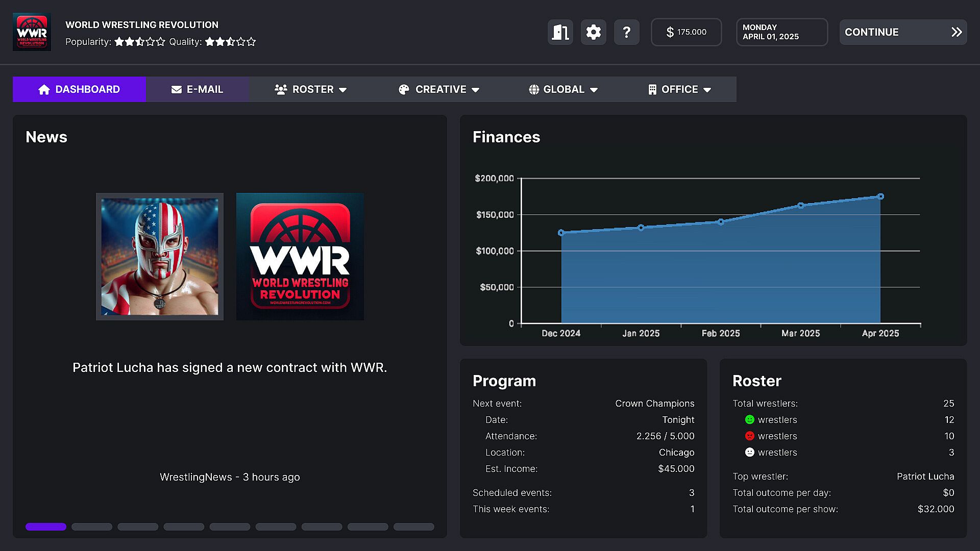
Task: Click the question mark help icon
Action: [626, 32]
